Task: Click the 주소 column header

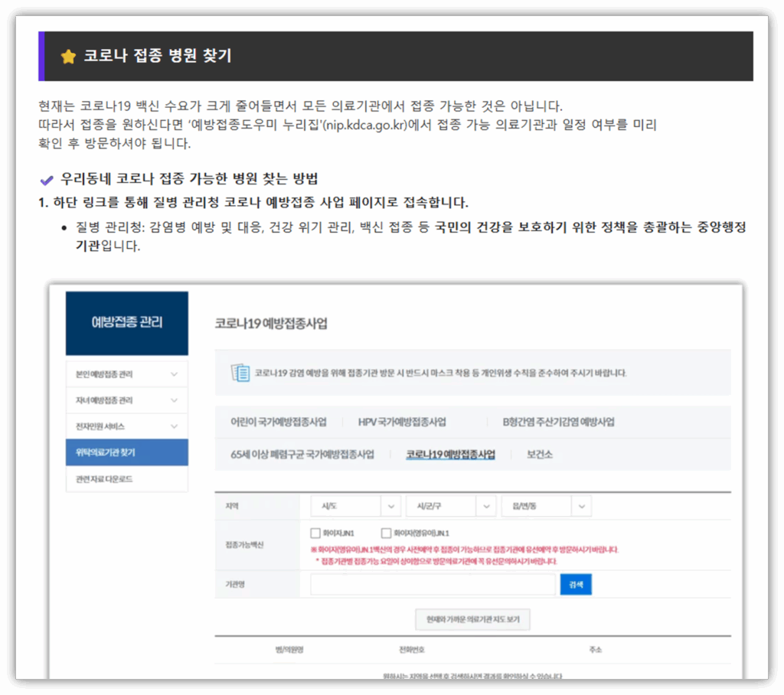Action: click(596, 650)
